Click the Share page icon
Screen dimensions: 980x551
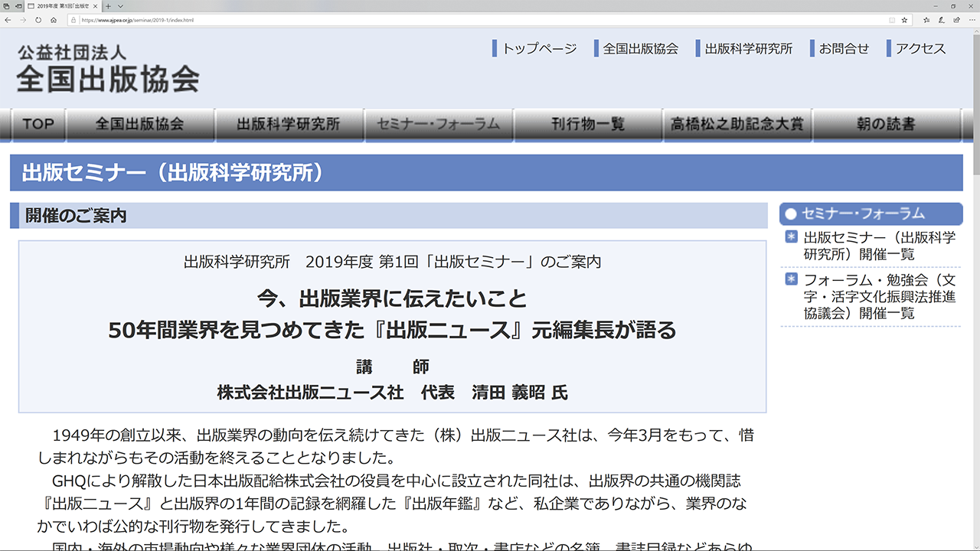coord(957,20)
